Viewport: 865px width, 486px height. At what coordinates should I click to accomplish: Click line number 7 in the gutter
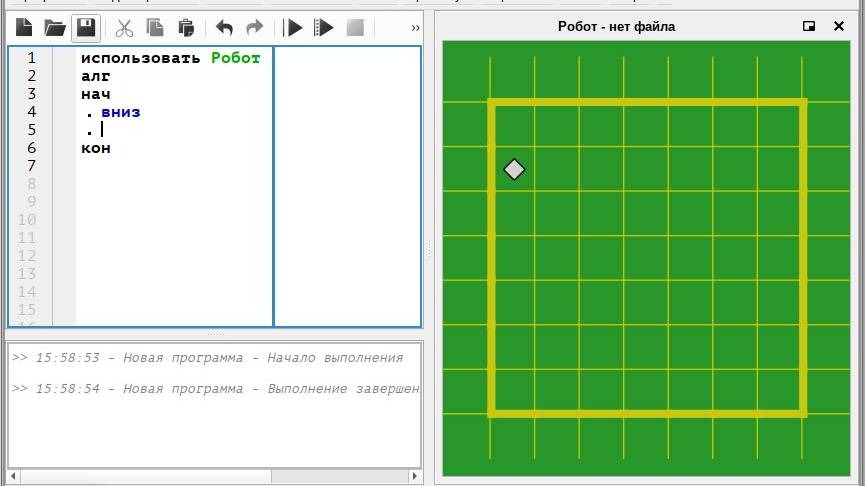coord(31,166)
